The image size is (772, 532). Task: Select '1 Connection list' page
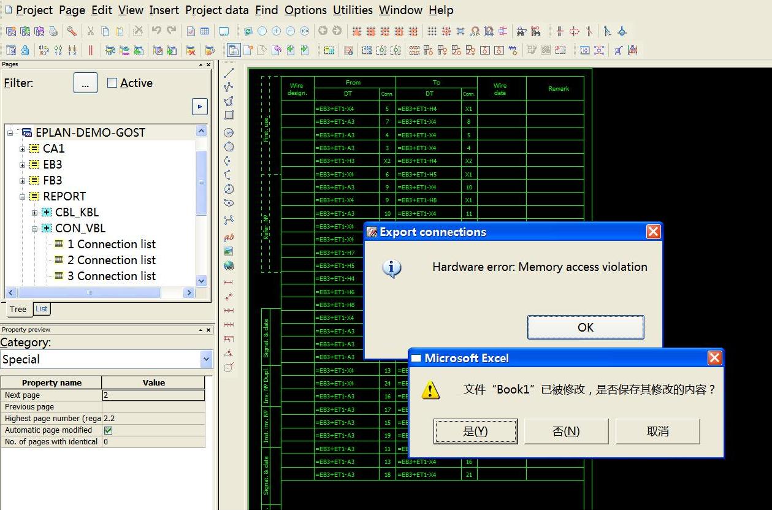click(x=112, y=244)
